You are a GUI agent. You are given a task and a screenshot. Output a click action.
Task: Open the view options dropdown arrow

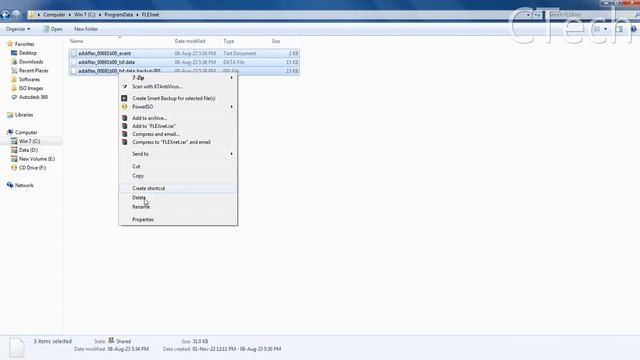605,29
